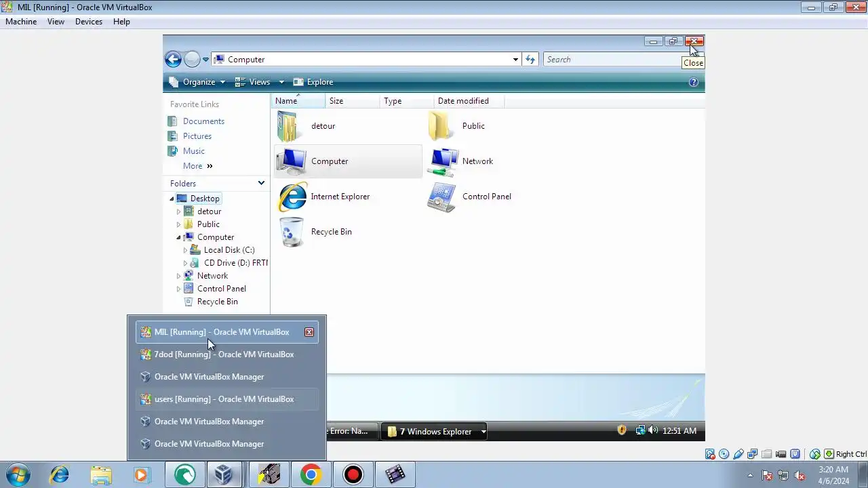Select the Network item in file list
Screen dimensions: 868x488
[x=460, y=161]
